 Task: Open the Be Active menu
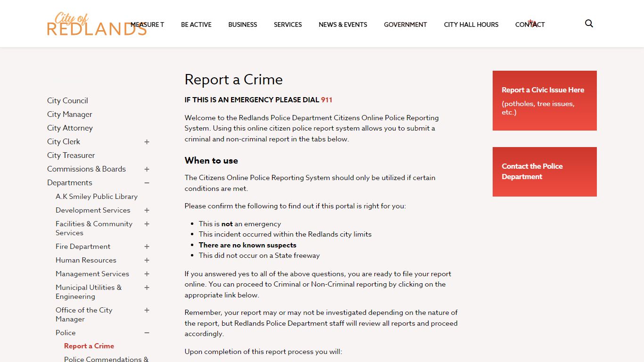pos(196,25)
